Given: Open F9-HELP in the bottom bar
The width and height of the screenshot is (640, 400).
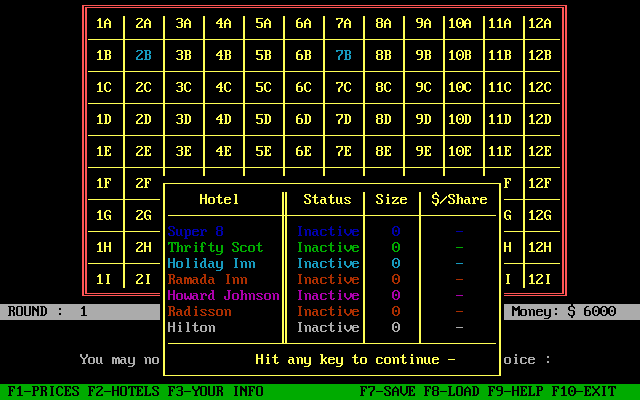Looking at the screenshot, I should (516, 391).
